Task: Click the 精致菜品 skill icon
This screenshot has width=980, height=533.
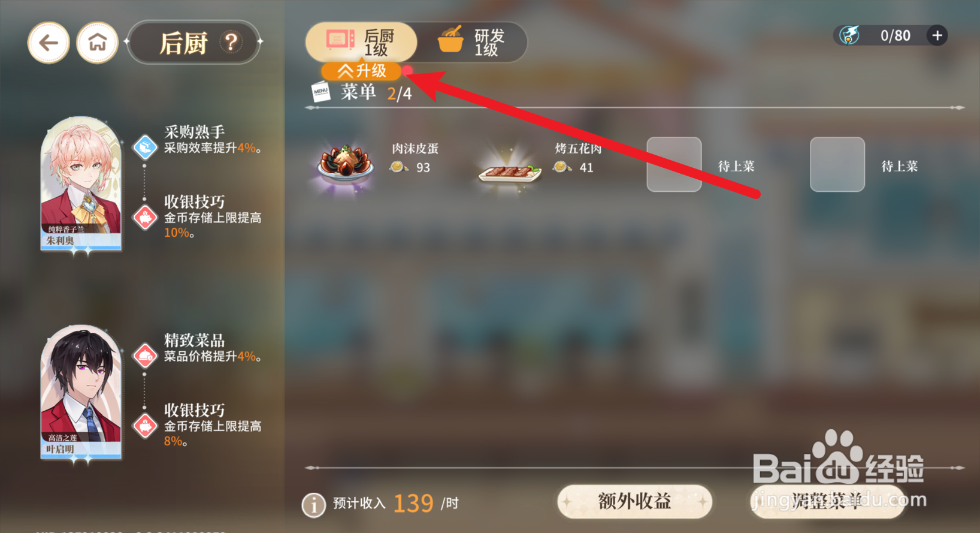Action: (x=145, y=356)
